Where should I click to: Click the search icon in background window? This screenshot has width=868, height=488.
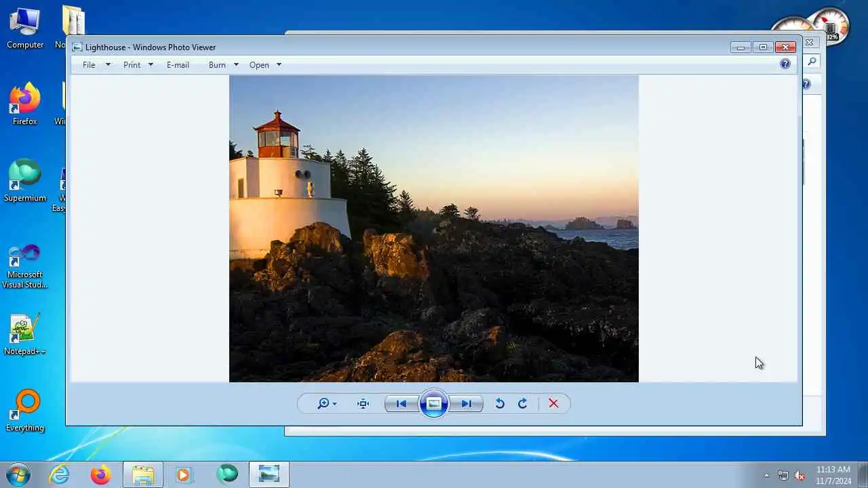tap(812, 62)
